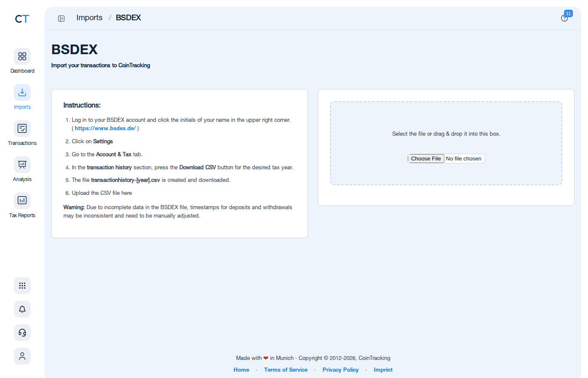The width and height of the screenshot is (588, 378).
Task: Click the Dashboard label in the sidebar
Action: (x=22, y=71)
